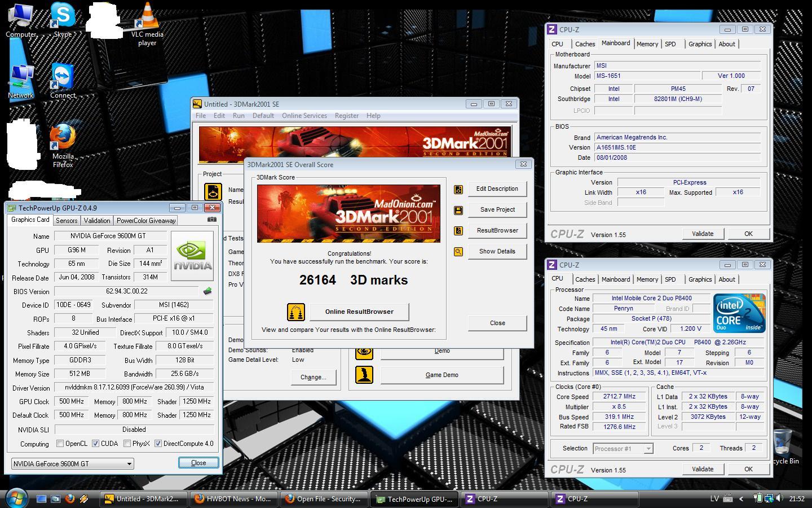Click the Online ResultBrowser podium icon
Screen dimensions: 812x508
pos(296,312)
